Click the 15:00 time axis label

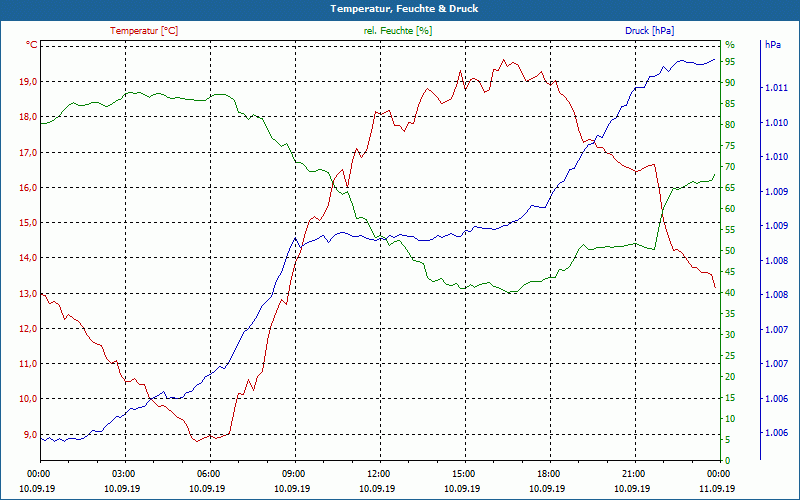(x=462, y=474)
